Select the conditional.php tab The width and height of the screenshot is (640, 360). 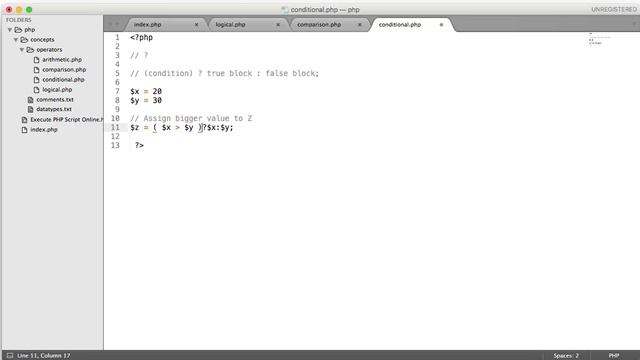click(x=400, y=24)
